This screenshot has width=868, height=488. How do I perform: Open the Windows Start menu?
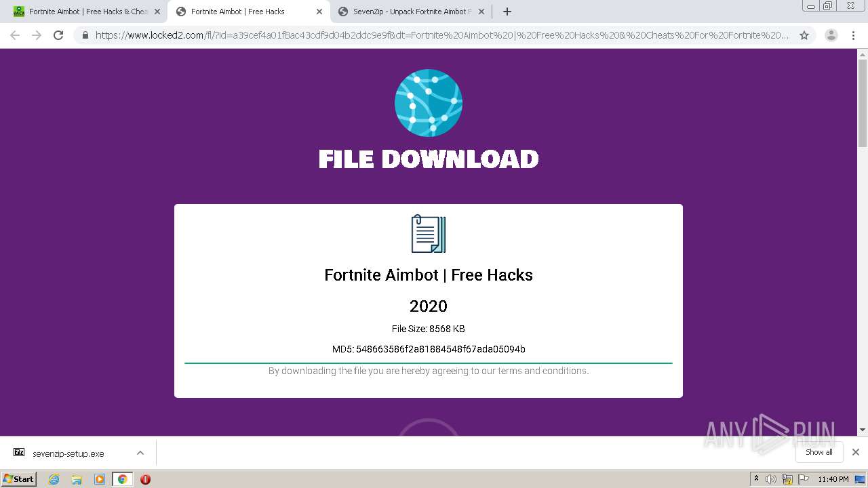[19, 479]
